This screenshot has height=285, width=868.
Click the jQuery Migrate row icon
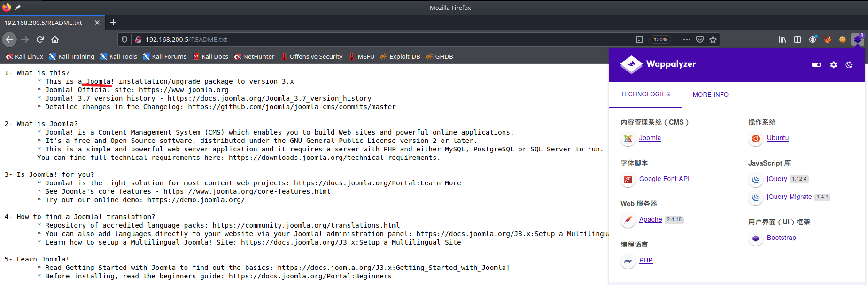(756, 198)
